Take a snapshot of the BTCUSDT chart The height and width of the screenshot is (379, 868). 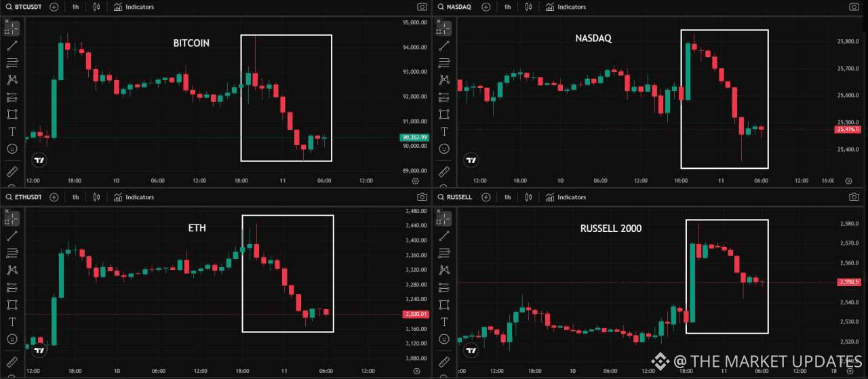[422, 7]
